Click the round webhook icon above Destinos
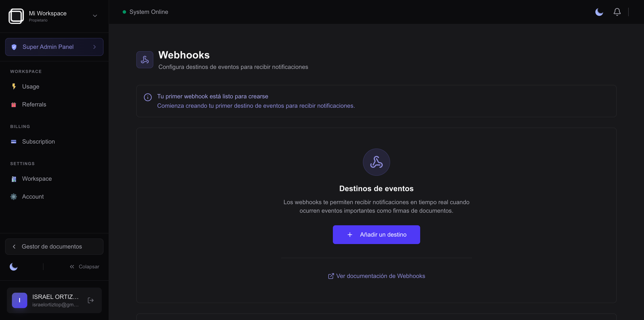 376,162
